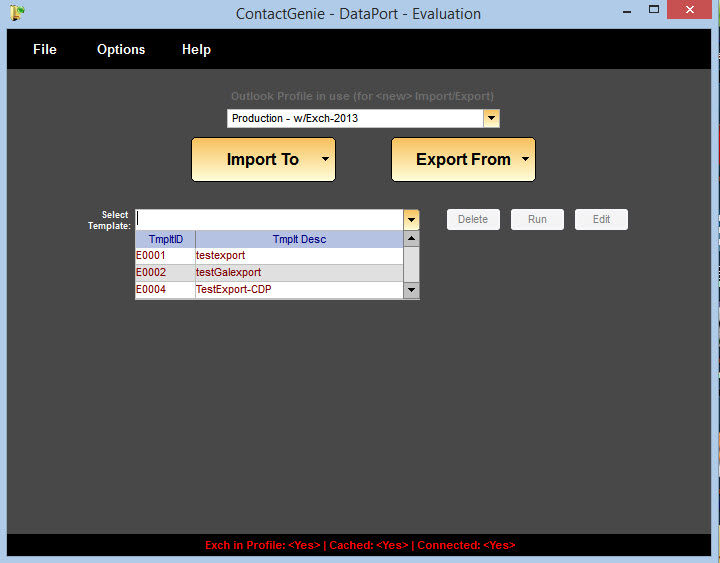Click the TmpltID column header
Screen dimensions: 720x563
[165, 239]
